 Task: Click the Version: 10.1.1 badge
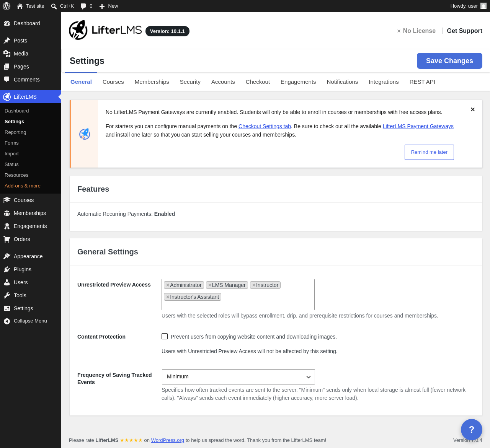point(167,31)
